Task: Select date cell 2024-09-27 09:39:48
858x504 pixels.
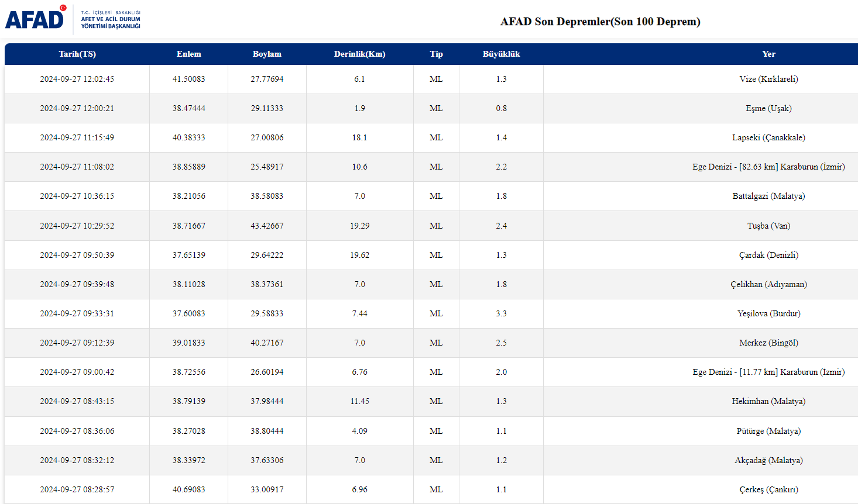Action: tap(77, 284)
